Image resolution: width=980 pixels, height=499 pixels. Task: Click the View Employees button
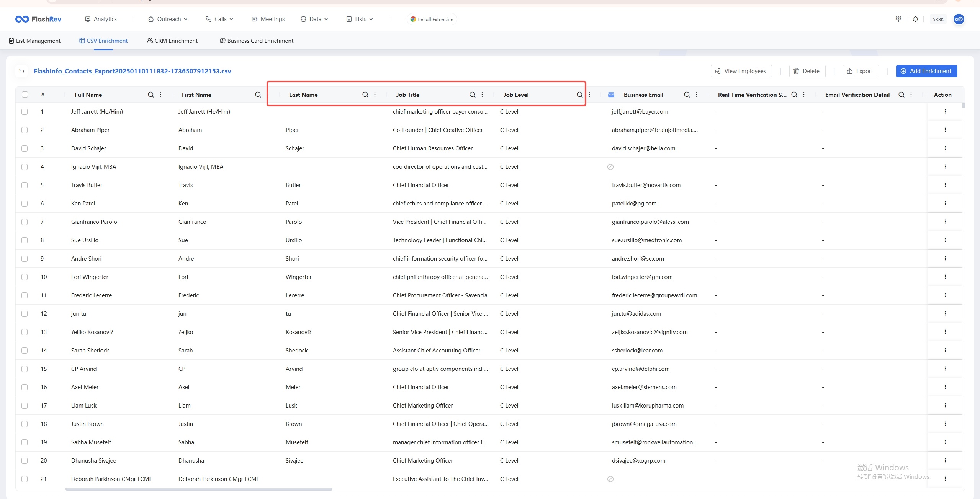click(x=741, y=71)
